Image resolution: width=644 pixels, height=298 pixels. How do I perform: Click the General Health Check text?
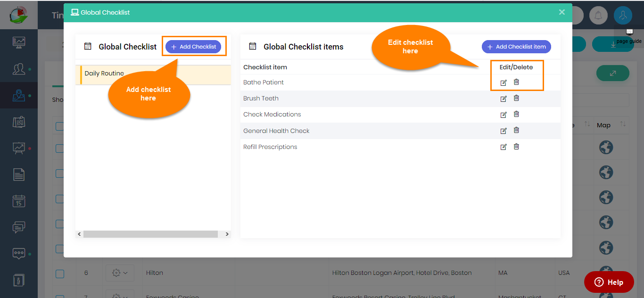point(276,131)
